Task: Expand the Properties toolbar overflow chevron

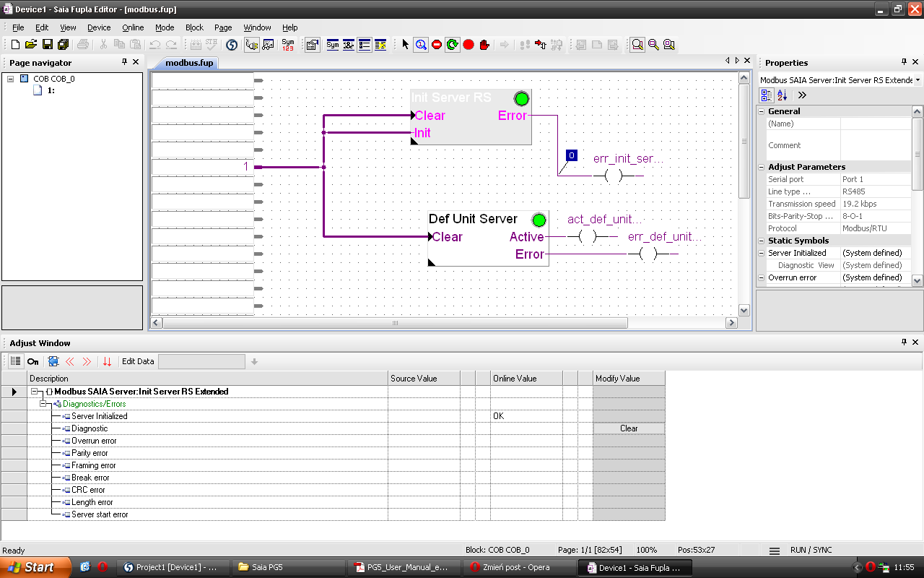Action: click(802, 95)
